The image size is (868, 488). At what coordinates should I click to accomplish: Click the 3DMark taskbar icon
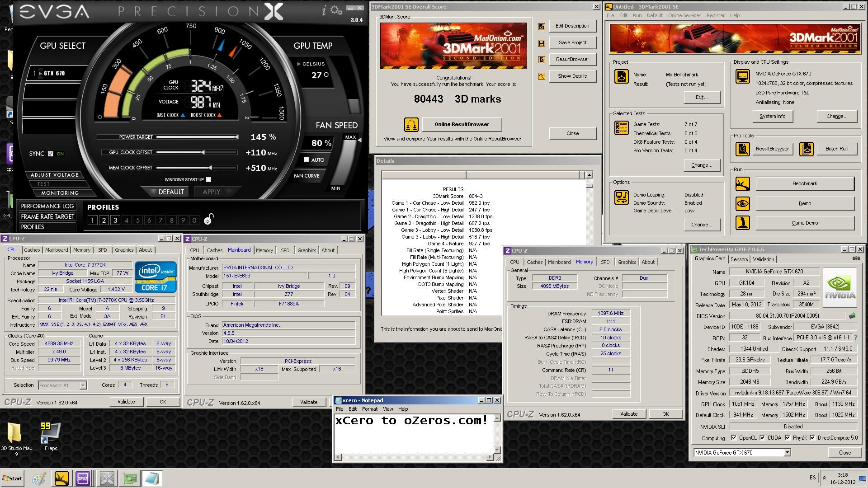point(61,479)
